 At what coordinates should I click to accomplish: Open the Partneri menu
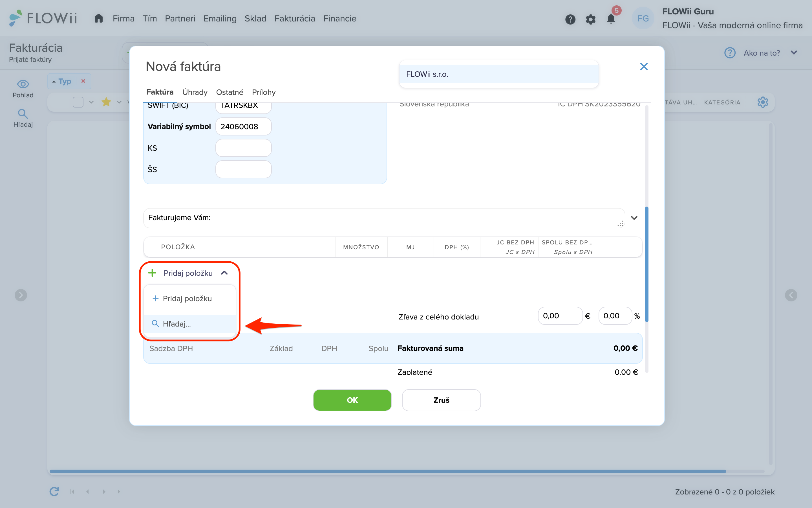(180, 18)
